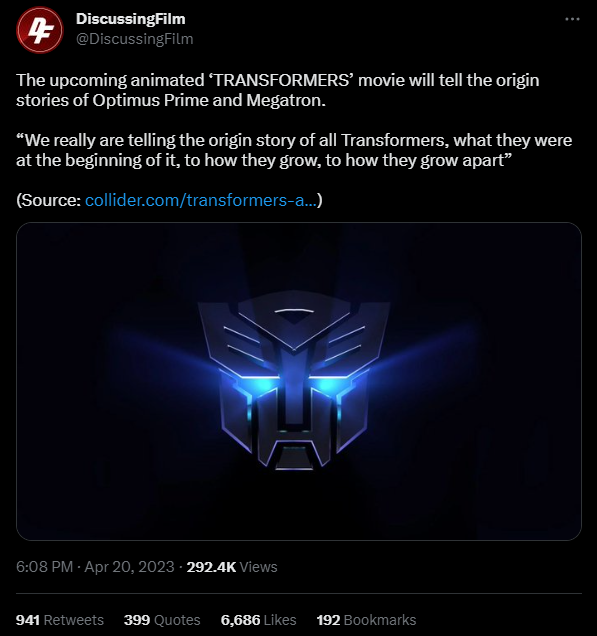Viewport: 597px width, 636px height.
Task: Click the 192 Bookmarks count
Action: tap(366, 620)
